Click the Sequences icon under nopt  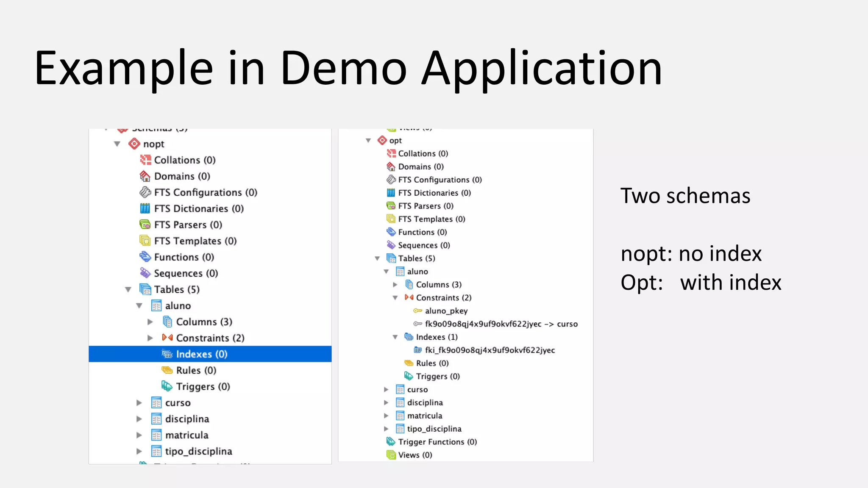(x=145, y=273)
